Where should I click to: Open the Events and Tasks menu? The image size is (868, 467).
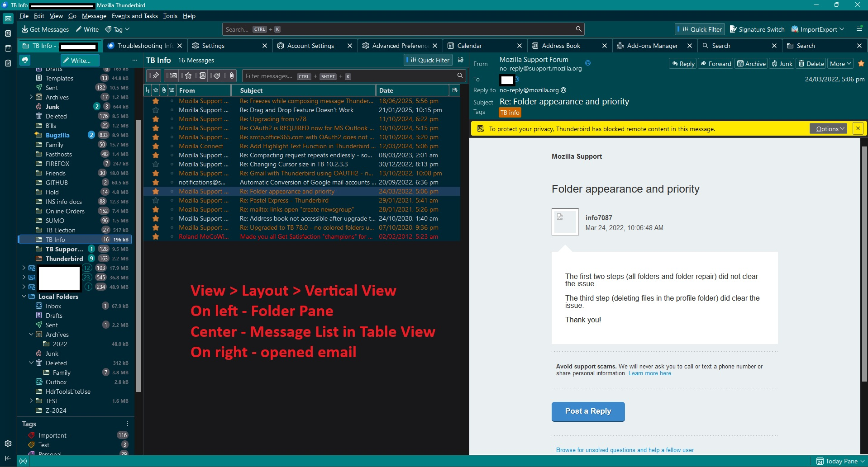[135, 16]
